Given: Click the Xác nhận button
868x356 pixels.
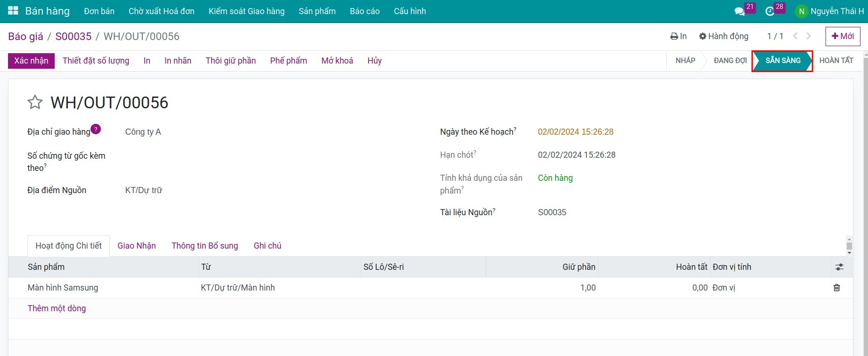Looking at the screenshot, I should 31,61.
